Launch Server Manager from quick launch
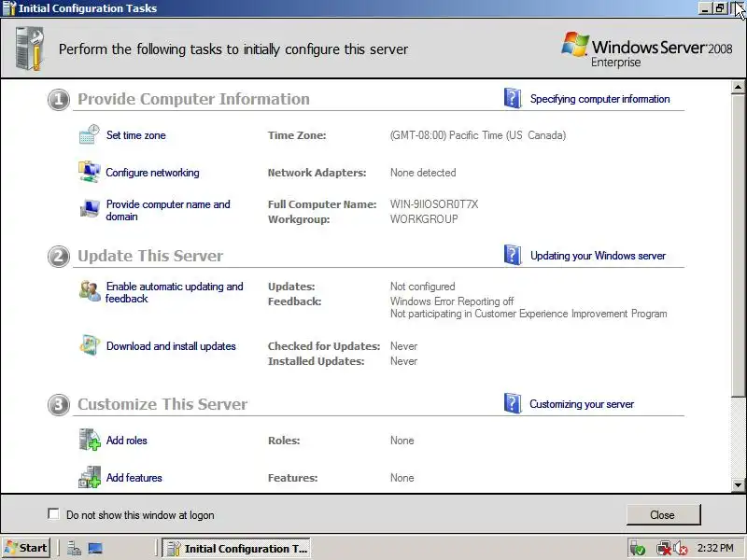The height and width of the screenshot is (560, 747). pos(74,549)
